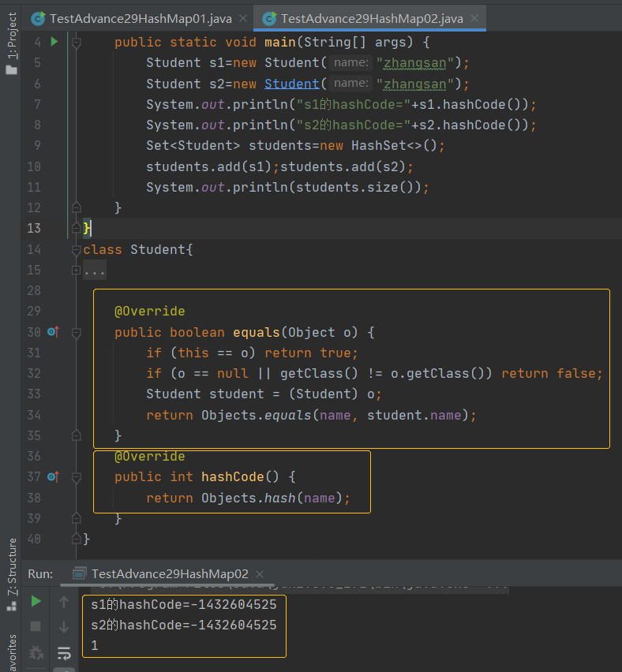The image size is (622, 672).
Task: Toggle soft-wrap in run console
Action: [64, 653]
